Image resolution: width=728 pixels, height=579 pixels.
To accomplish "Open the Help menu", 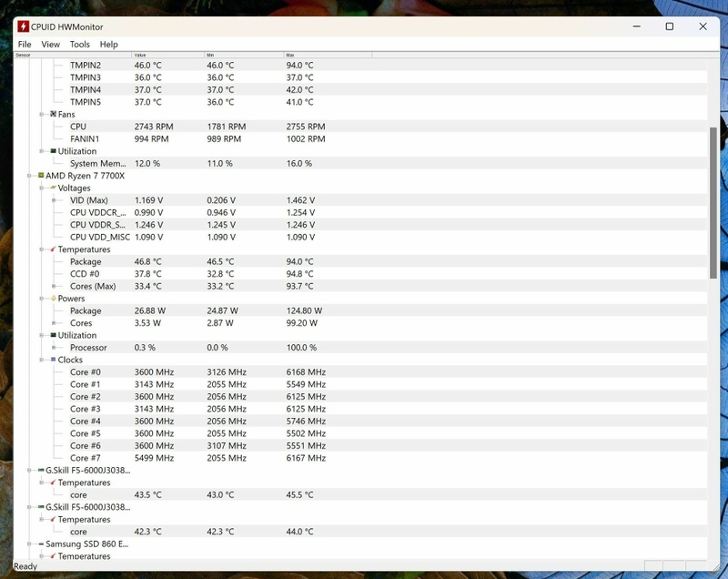I will click(x=108, y=44).
